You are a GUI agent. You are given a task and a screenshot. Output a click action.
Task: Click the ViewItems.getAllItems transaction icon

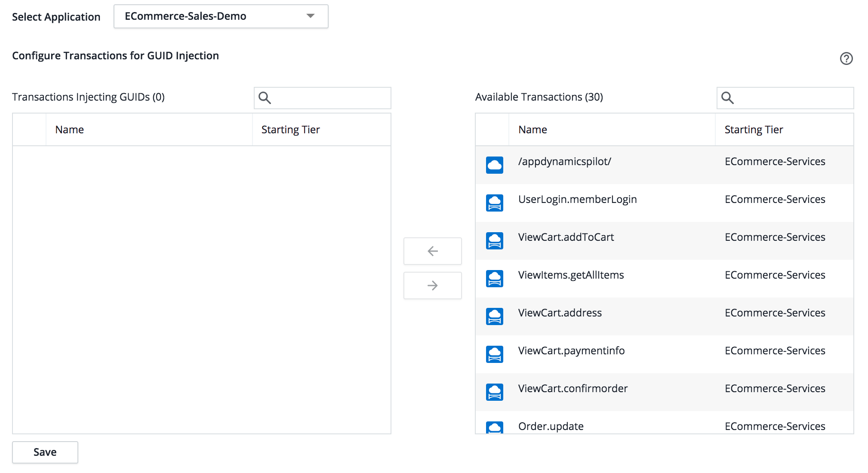[495, 279]
